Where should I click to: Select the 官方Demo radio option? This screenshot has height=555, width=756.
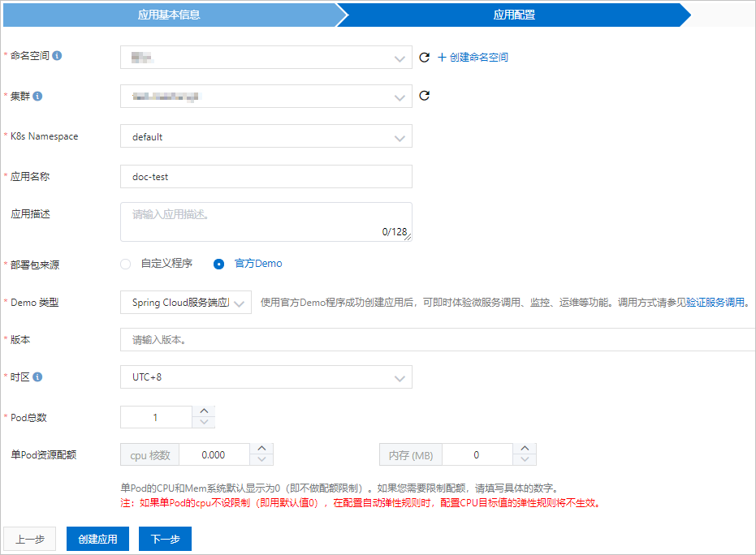click(x=219, y=264)
